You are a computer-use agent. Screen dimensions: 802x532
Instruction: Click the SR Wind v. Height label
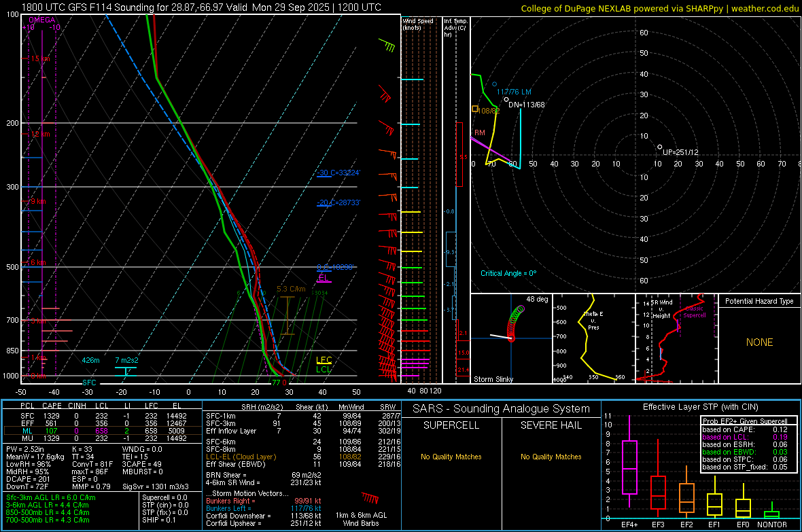(x=663, y=309)
